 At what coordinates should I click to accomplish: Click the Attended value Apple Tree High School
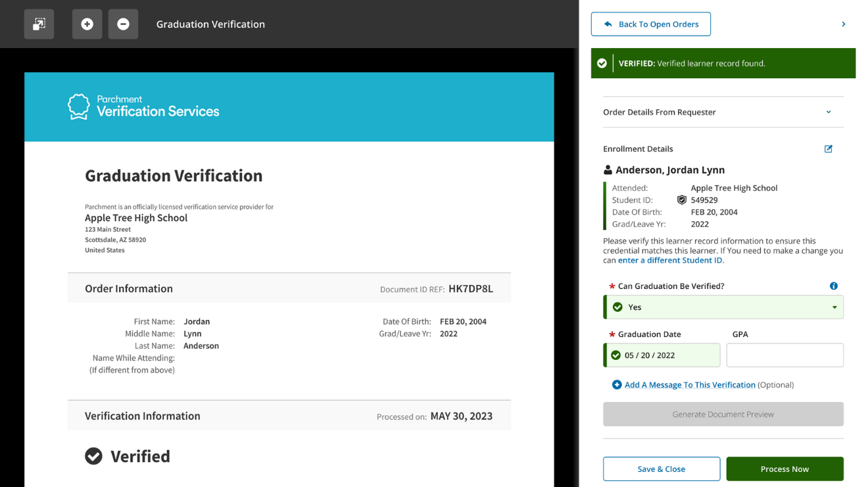pos(734,188)
